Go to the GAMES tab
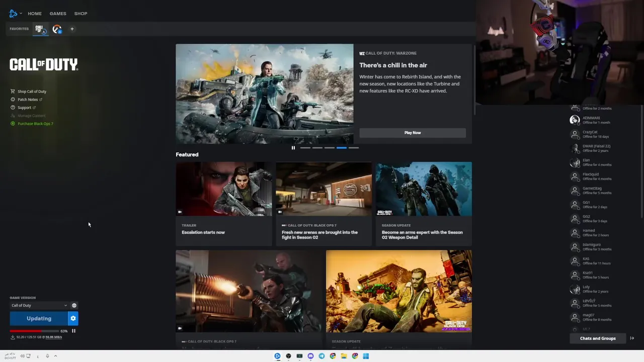The image size is (644, 362). 58,14
